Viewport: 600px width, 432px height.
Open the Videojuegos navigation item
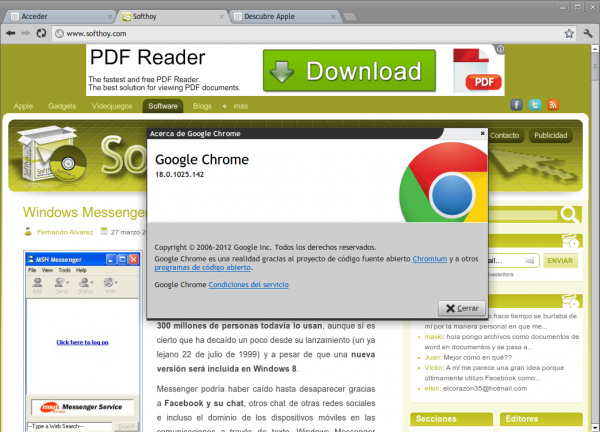click(112, 106)
